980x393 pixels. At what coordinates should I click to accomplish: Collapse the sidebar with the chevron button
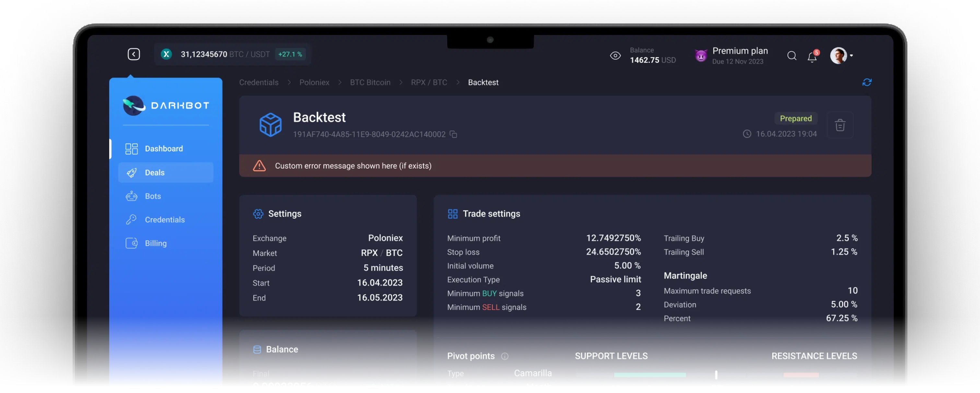tap(134, 54)
